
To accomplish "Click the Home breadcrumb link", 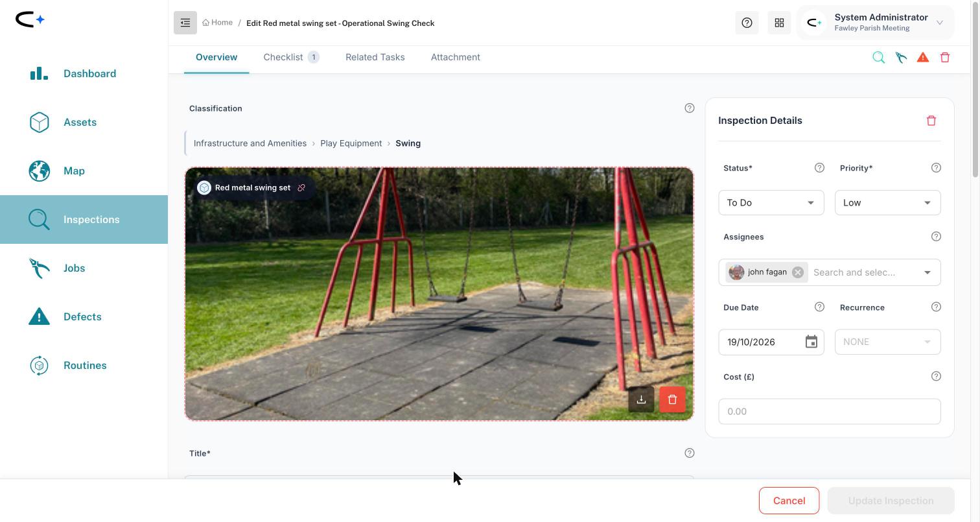I will [x=217, y=23].
